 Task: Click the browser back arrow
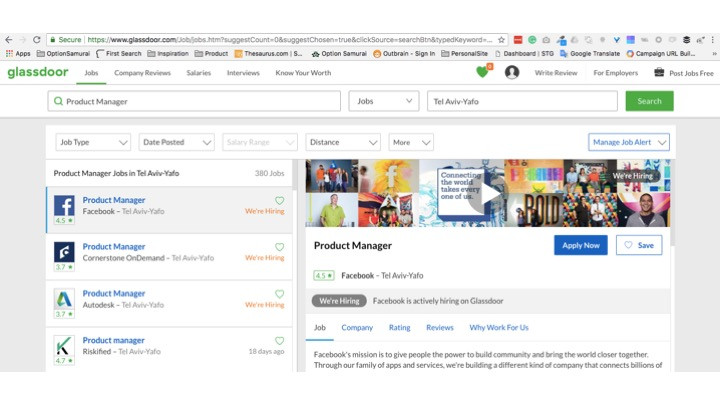(x=9, y=39)
